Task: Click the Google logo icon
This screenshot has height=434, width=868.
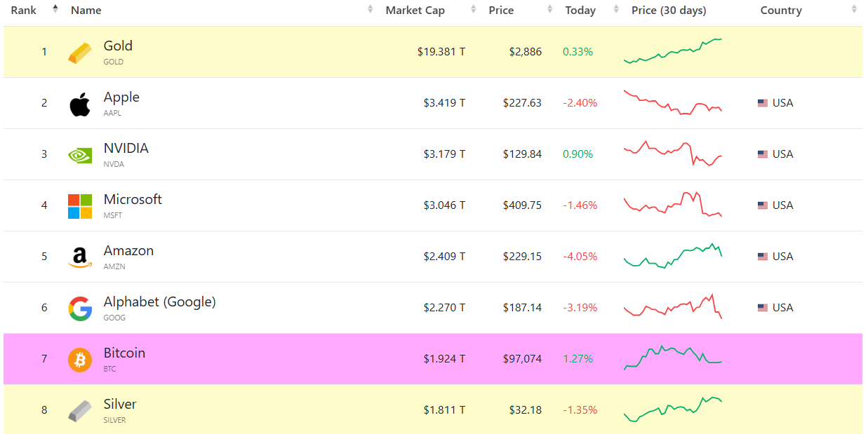Action: tap(80, 308)
